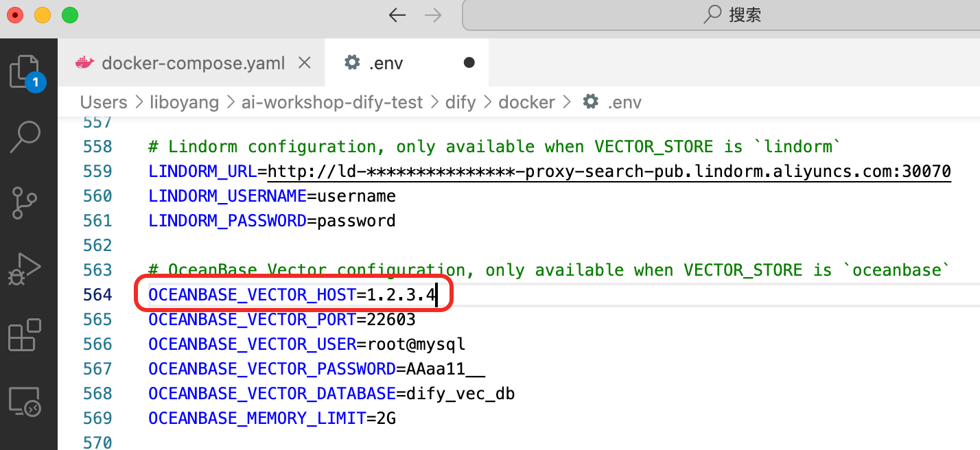Open the liboyang breadcrumb folder
The width and height of the screenshot is (980, 450).
coord(184,102)
